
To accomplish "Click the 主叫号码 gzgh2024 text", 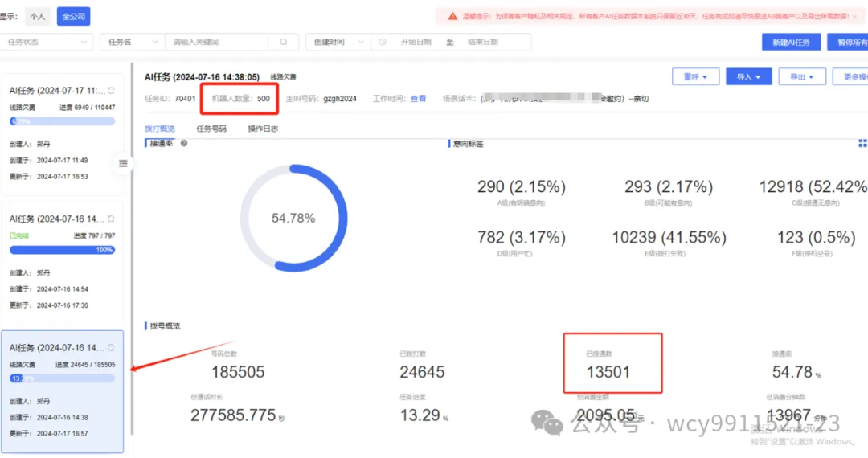I will (321, 99).
